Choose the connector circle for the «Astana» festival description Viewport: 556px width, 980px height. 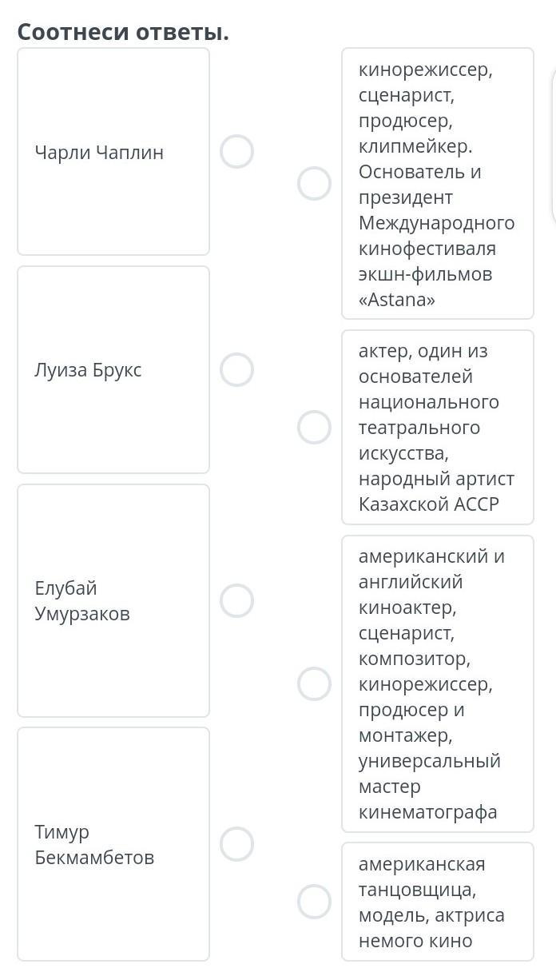pyautogui.click(x=314, y=183)
